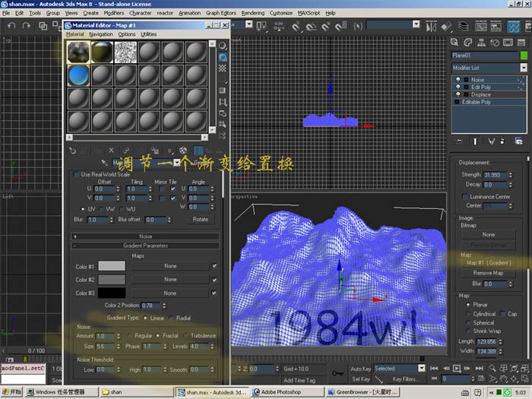Increase Displacement Strength spinner
This screenshot has height=399, width=532.
tap(511, 173)
